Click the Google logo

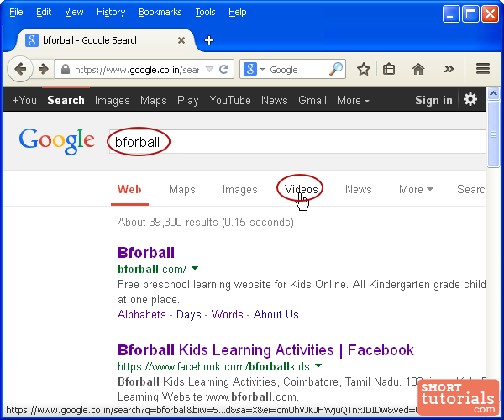(57, 141)
